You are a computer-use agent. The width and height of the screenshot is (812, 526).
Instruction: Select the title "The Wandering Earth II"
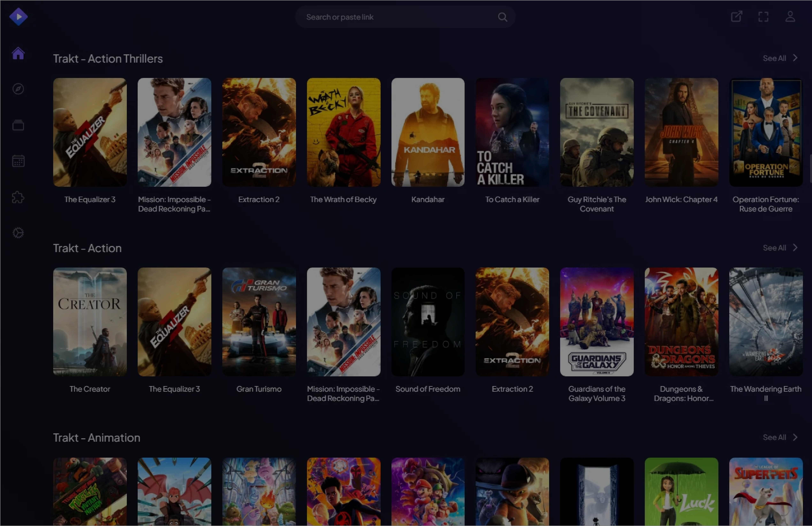tap(766, 394)
